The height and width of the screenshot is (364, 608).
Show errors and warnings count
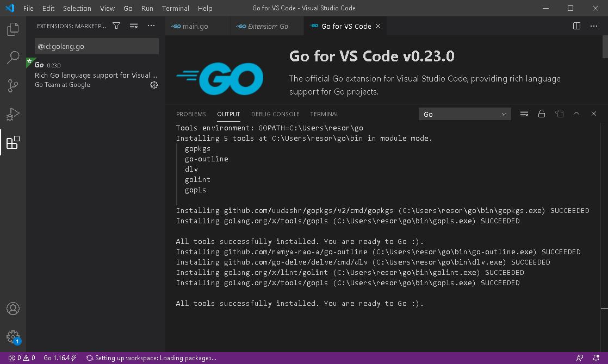coord(22,358)
